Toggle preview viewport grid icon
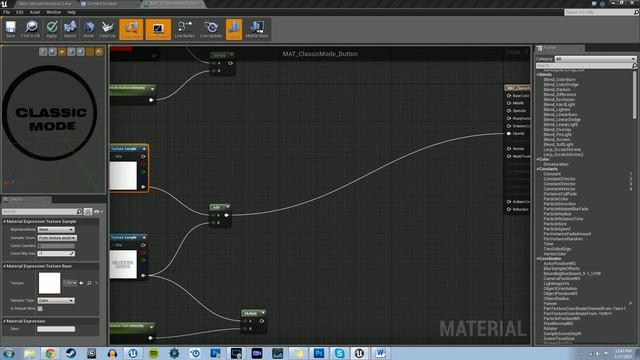This screenshot has height=360, width=640. click(90, 51)
